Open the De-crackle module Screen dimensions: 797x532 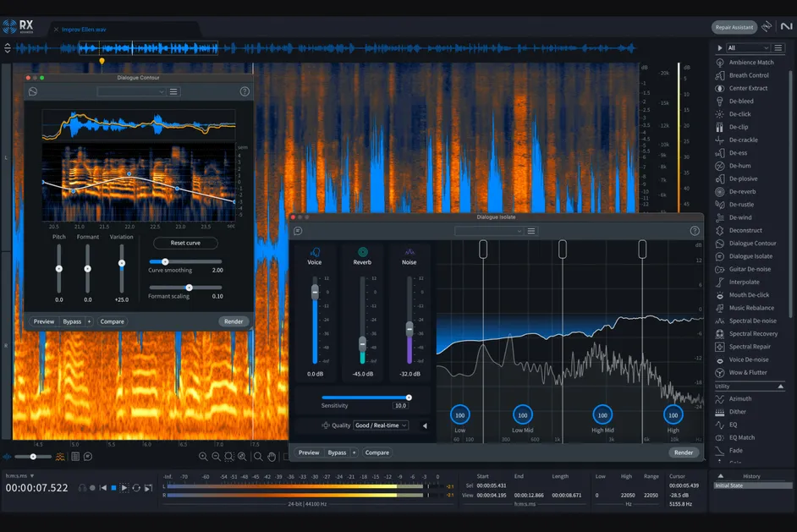[737, 140]
